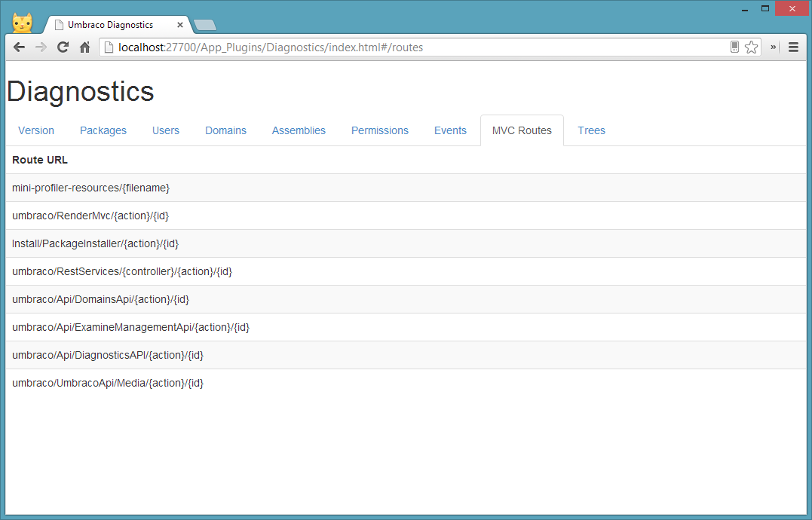
Task: Switch to the Version tab
Action: coord(36,130)
